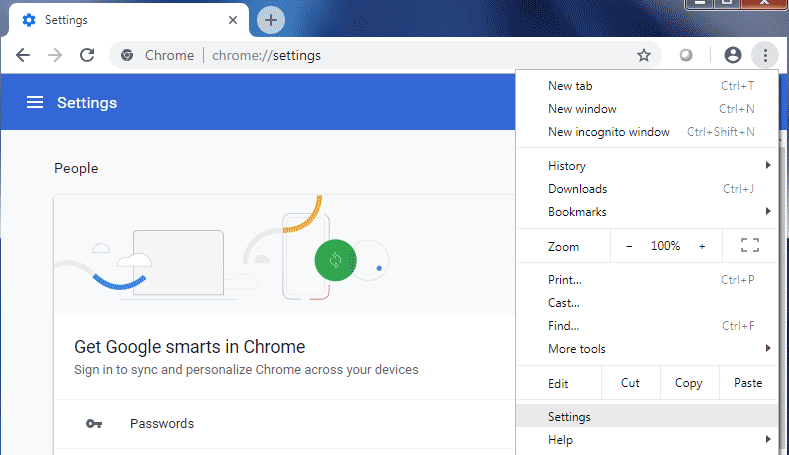789x455 pixels.
Task: Select Settings in the Chrome menu
Action: (x=647, y=417)
